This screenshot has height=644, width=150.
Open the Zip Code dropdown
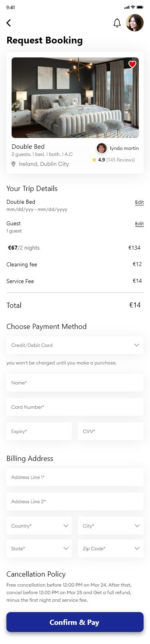[x=111, y=548]
